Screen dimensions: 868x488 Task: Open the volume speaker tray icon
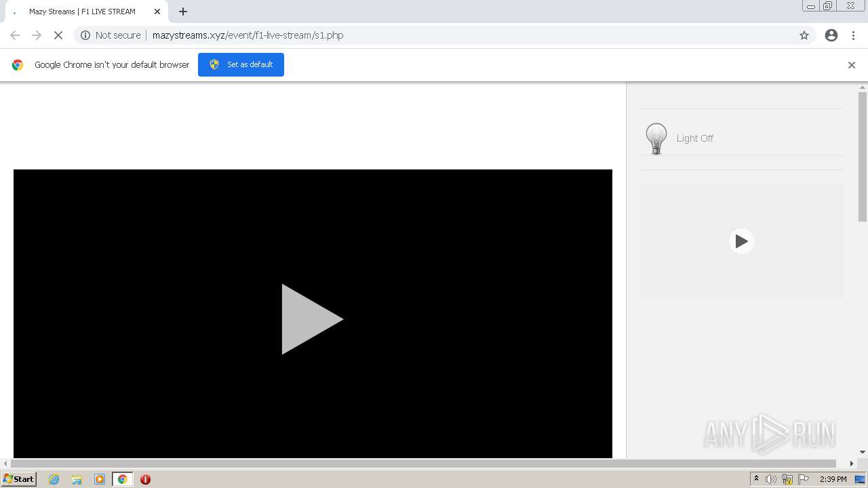[771, 479]
